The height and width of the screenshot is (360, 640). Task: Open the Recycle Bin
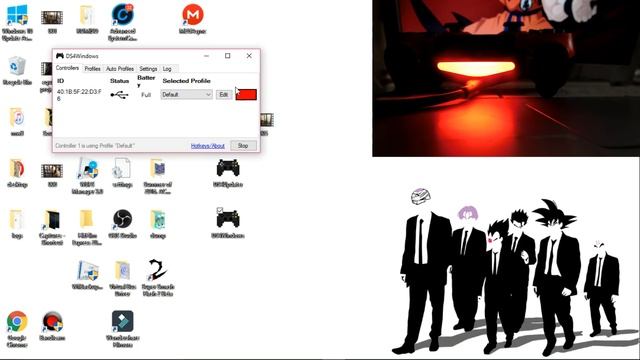click(17, 71)
